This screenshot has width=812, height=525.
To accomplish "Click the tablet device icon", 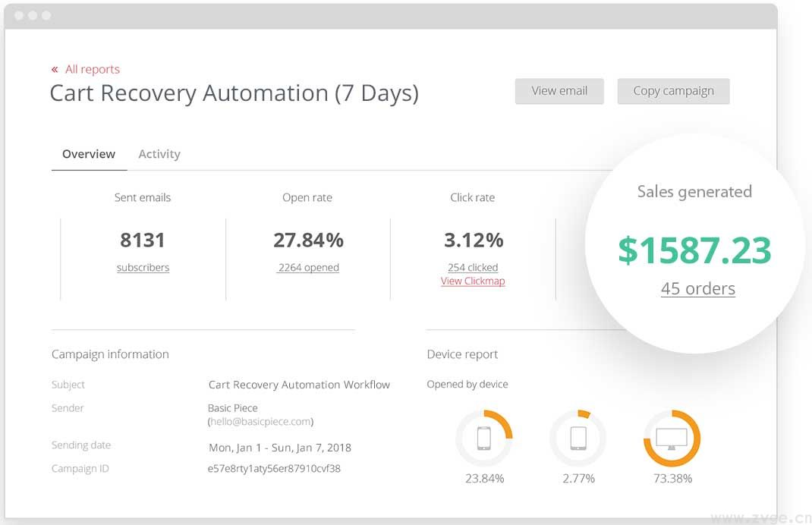I will point(578,438).
